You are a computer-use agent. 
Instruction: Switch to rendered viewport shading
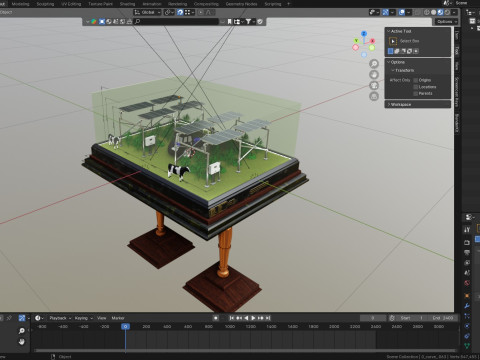pos(447,12)
